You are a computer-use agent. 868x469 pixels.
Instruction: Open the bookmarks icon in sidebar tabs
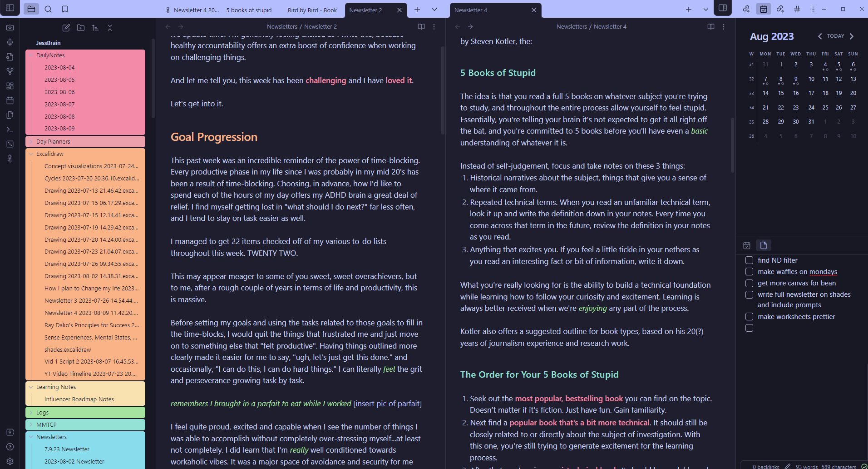pos(65,9)
